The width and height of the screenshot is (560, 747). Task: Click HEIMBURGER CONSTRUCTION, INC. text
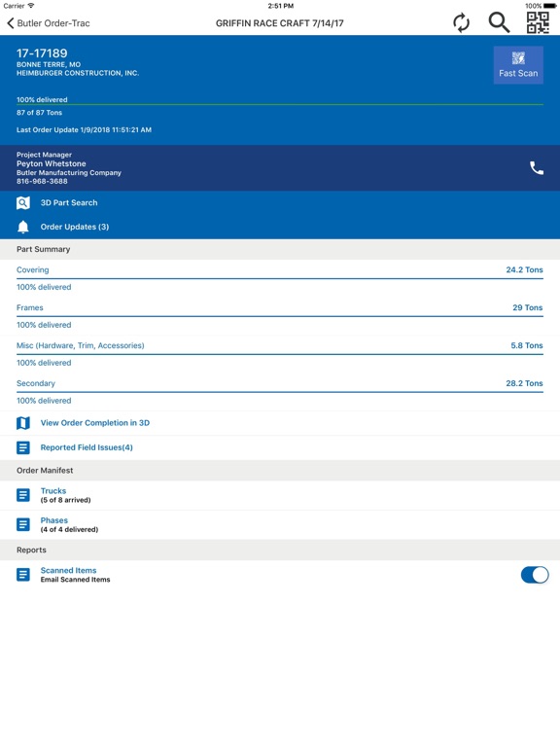[78, 73]
